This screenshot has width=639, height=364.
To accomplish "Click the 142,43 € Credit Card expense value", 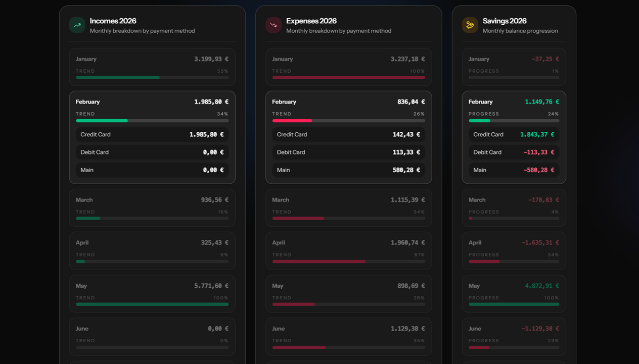I will 406,135.
